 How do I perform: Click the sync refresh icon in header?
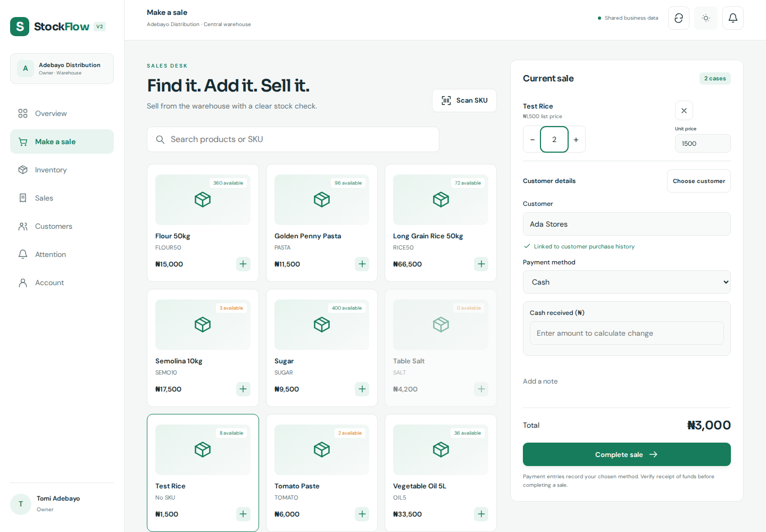point(679,18)
